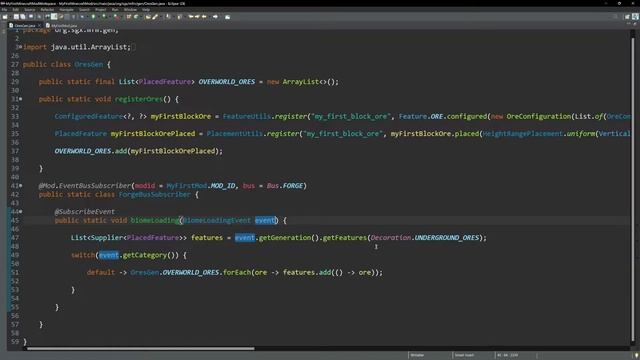Click the biomeLoading method name
The height and width of the screenshot is (360, 640).
155,220
